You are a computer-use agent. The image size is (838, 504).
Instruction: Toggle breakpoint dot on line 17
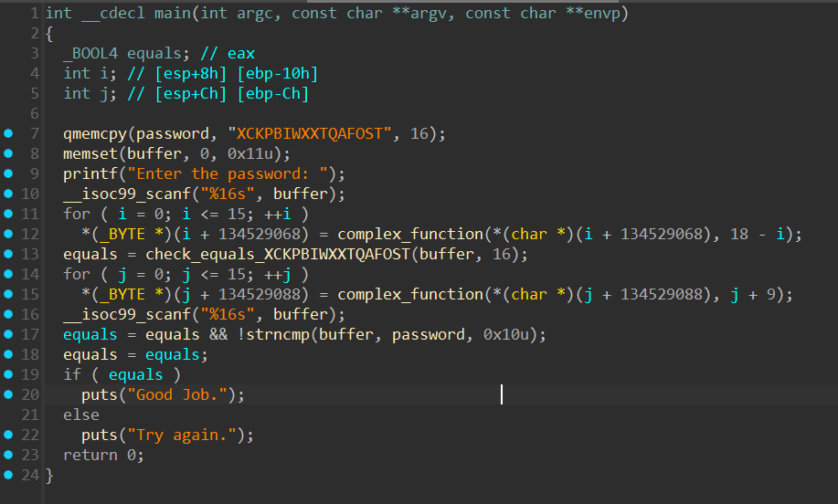tap(8, 334)
